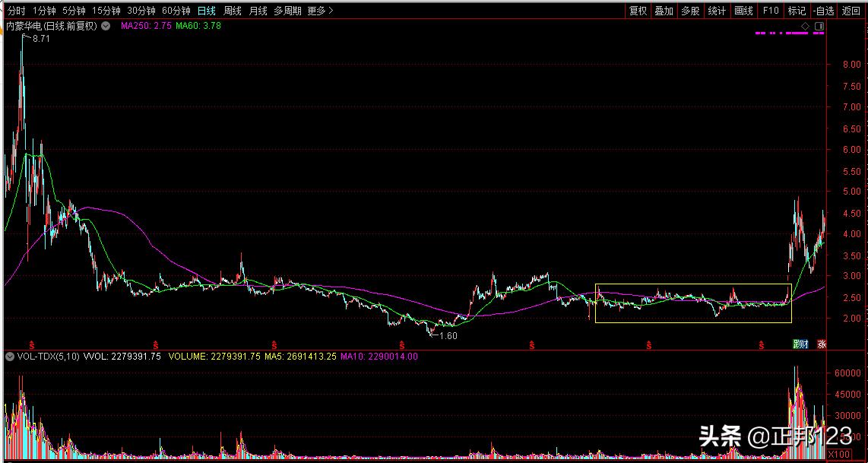
Task: Select the 日线 daily chart tab
Action: click(x=207, y=11)
